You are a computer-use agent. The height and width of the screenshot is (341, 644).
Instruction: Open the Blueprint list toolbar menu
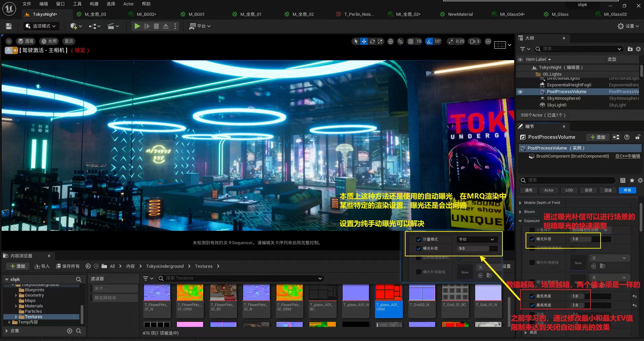(94, 26)
